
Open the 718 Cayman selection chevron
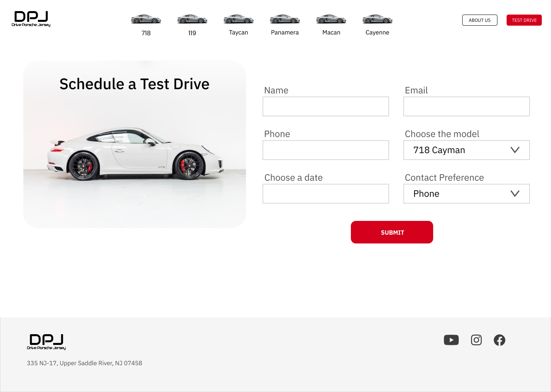point(515,150)
